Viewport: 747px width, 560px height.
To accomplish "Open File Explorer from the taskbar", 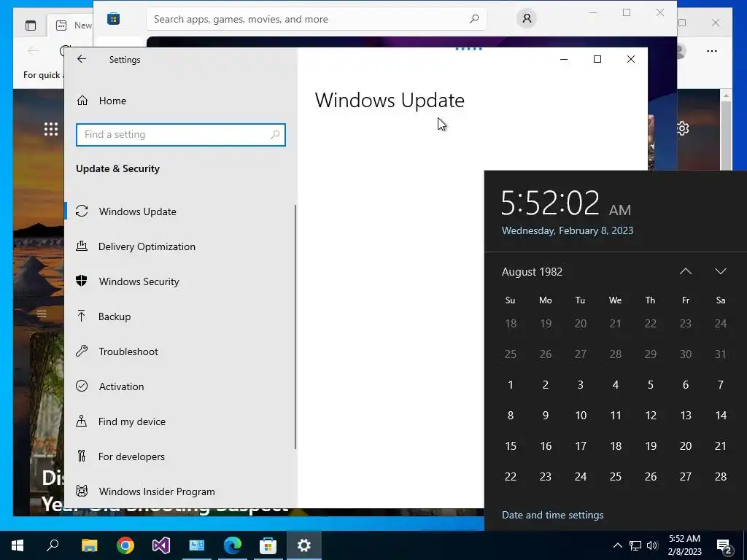I will (89, 545).
